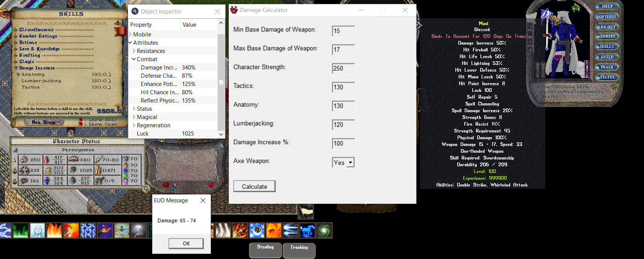Viewport: 644px width, 259px height.
Task: Expand the Lore & Knowledge skill group
Action: [16, 49]
